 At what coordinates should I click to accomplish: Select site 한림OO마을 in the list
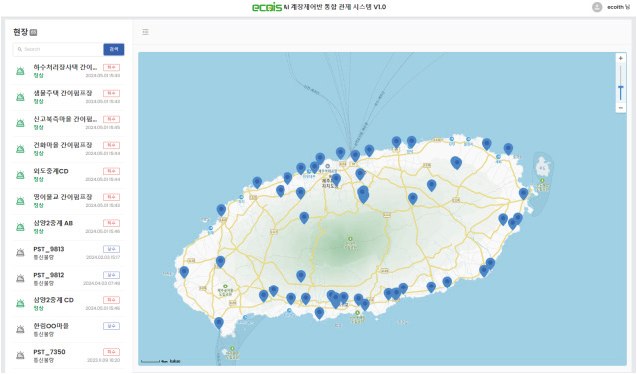(x=68, y=329)
